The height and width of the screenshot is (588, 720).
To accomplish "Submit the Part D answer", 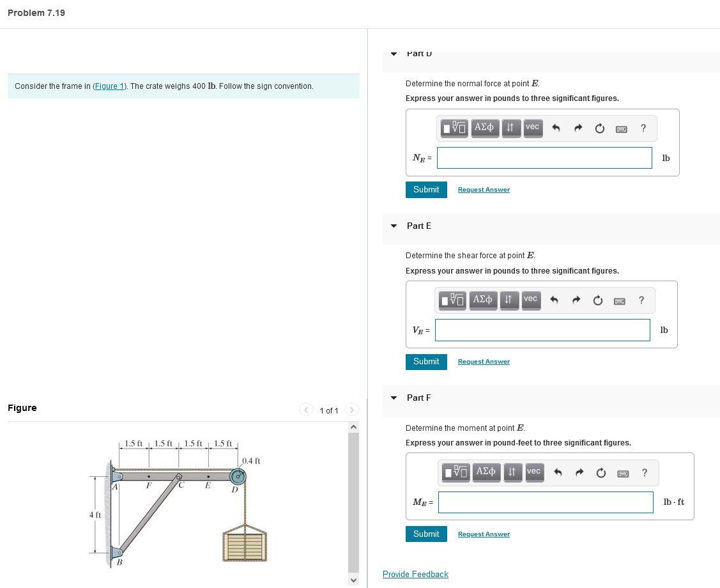I will pos(425,189).
